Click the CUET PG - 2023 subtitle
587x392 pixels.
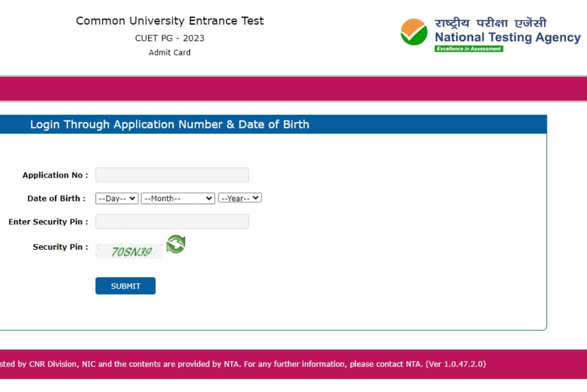pos(170,38)
